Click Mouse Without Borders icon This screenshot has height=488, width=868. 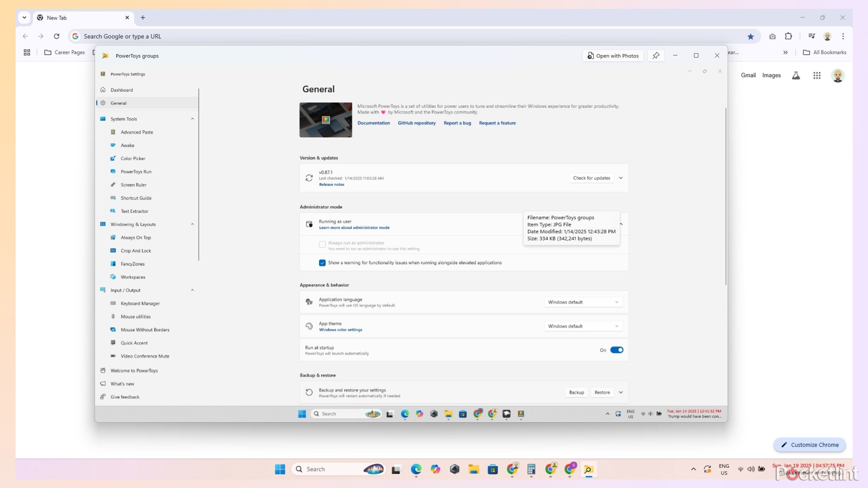(113, 330)
